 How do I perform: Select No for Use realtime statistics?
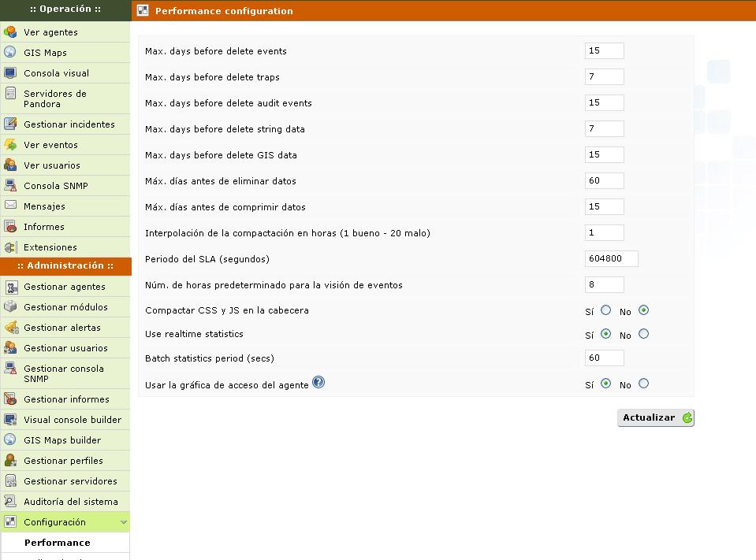(643, 334)
